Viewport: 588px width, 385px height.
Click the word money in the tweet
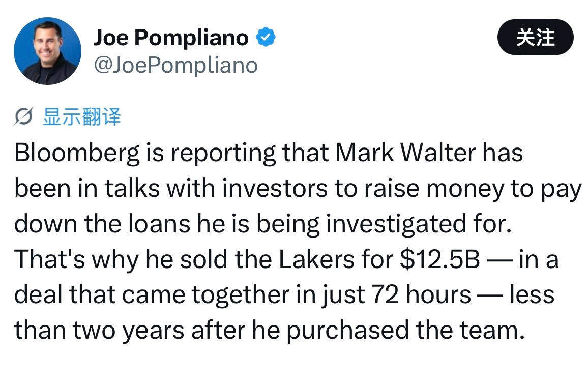point(465,189)
